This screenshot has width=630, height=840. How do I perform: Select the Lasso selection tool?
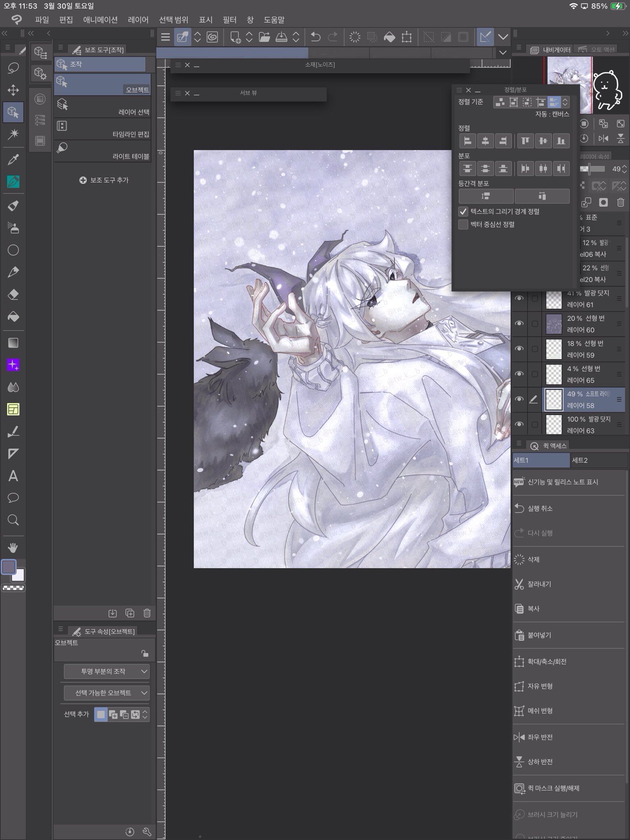(13, 68)
